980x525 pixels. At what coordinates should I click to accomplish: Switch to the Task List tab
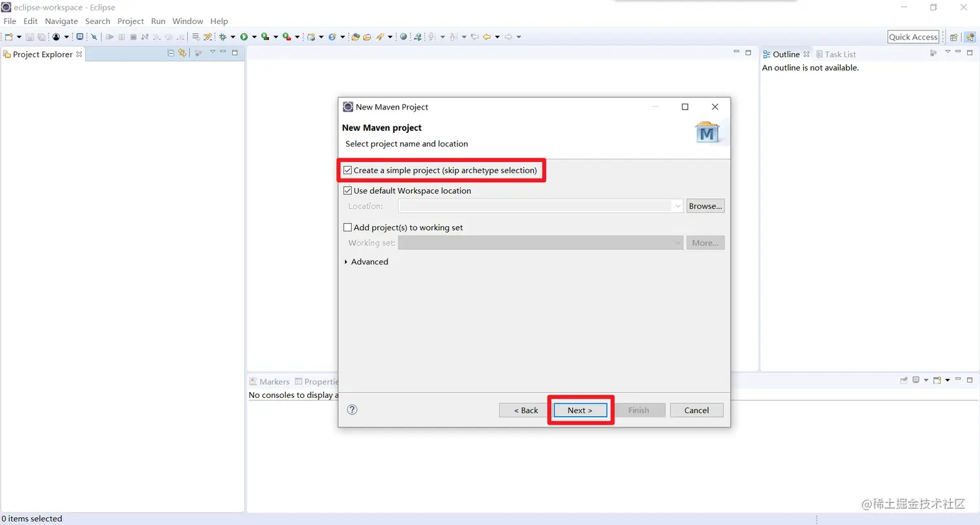click(835, 54)
